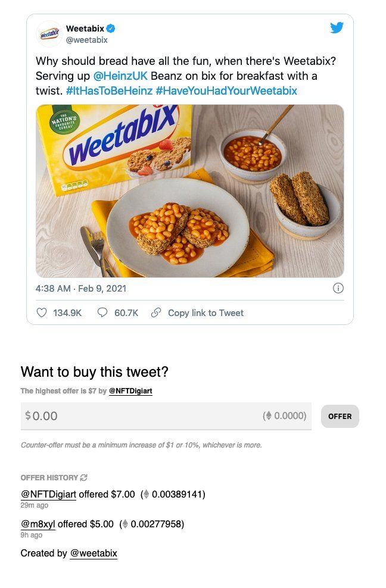The image size is (386, 588).
Task: Open #ItHasToBeHeinz hashtag
Action: click(109, 90)
